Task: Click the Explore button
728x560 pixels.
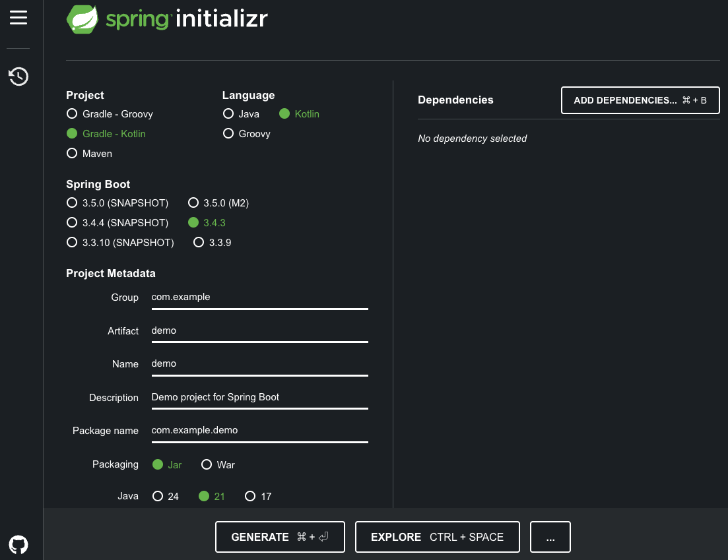Action: coord(437,537)
